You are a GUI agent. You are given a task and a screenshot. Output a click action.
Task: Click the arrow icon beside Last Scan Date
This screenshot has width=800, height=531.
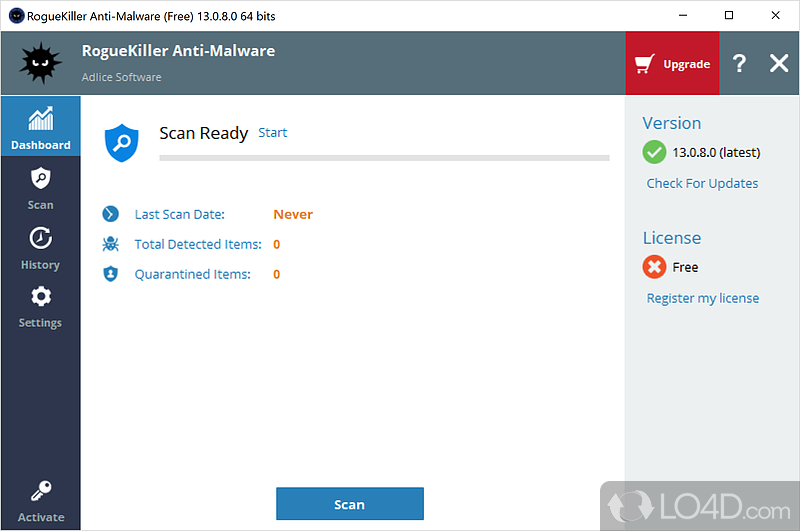(110, 214)
